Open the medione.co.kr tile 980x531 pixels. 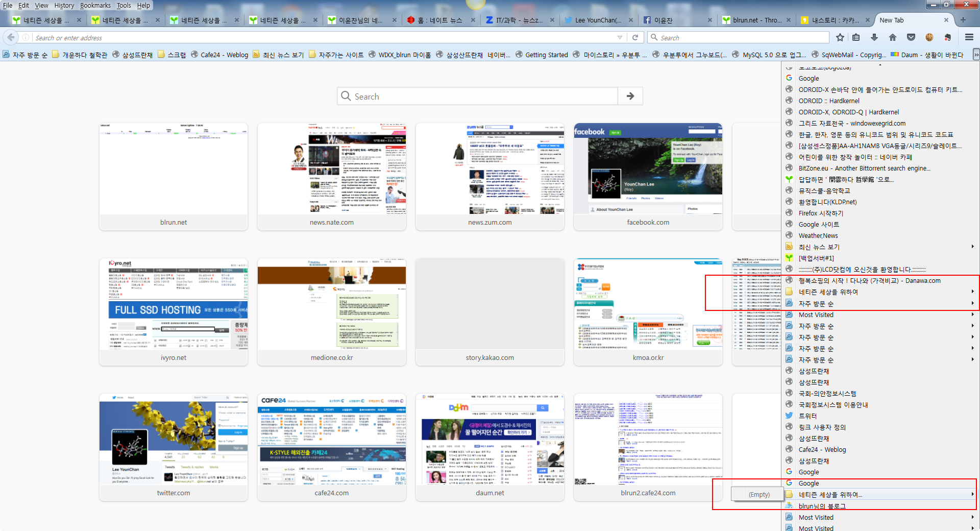[x=332, y=311]
